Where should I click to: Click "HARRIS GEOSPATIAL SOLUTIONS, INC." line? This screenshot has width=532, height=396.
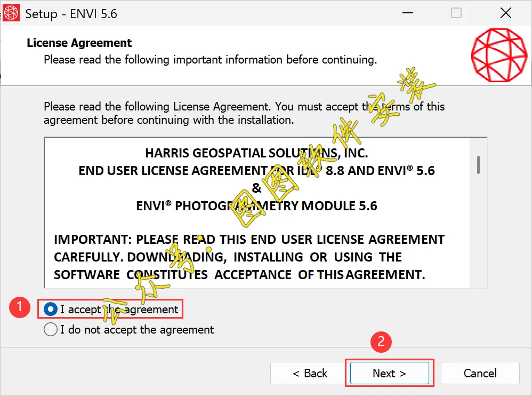pyautogui.click(x=256, y=153)
